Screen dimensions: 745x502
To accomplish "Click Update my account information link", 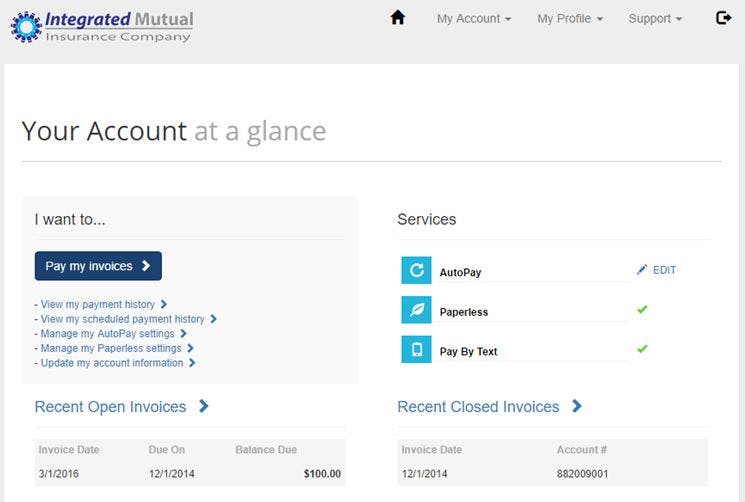I will tap(112, 363).
